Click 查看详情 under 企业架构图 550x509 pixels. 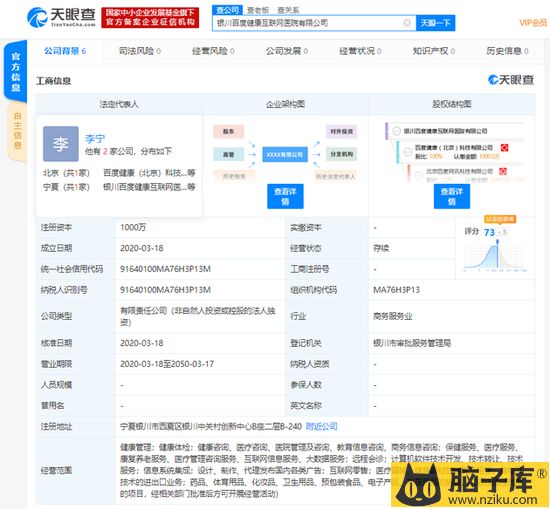(285, 196)
